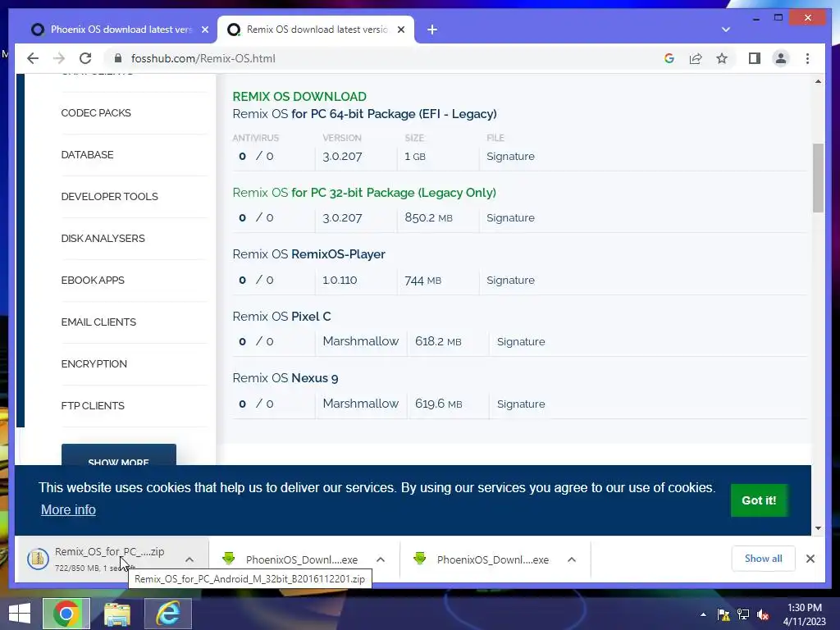Viewport: 840px width, 630px height.
Task: Bookmark this page with the star icon
Action: click(722, 58)
